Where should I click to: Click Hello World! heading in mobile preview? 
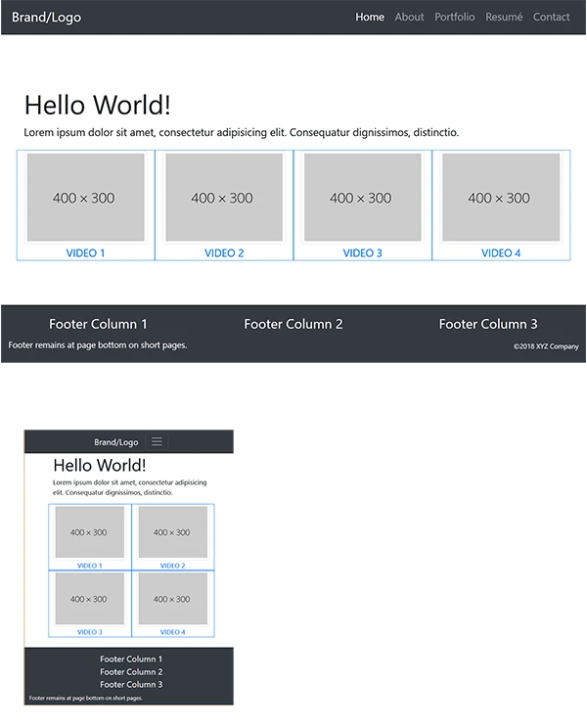pyautogui.click(x=100, y=465)
